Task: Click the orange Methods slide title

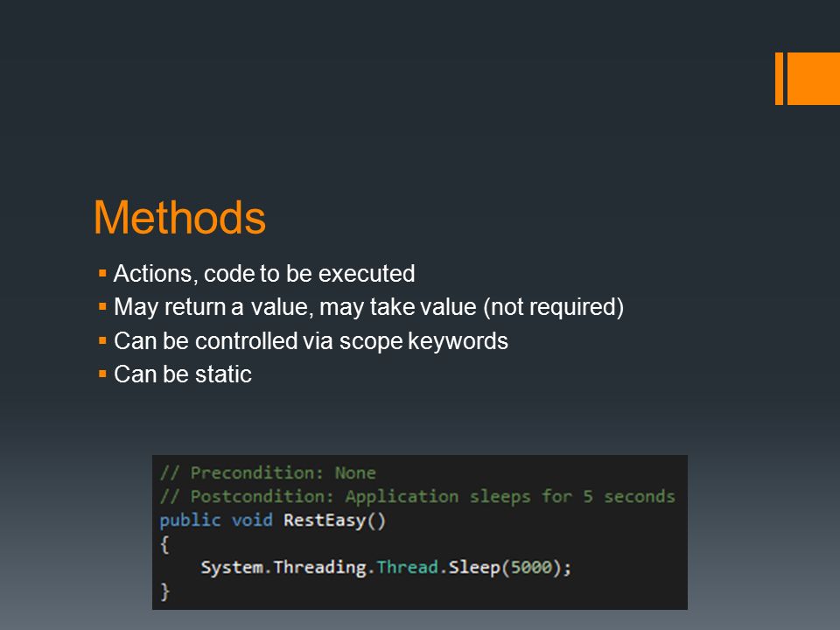Action: pyautogui.click(x=179, y=218)
